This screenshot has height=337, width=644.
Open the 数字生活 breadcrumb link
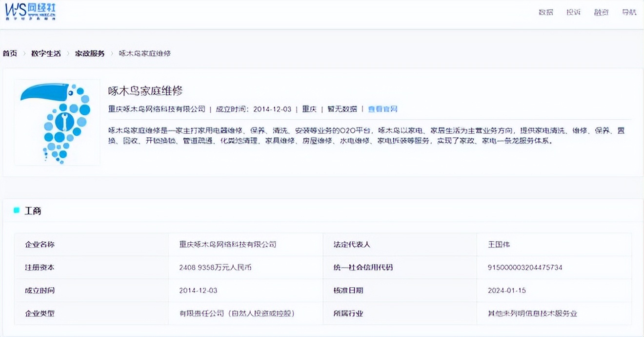click(x=46, y=53)
